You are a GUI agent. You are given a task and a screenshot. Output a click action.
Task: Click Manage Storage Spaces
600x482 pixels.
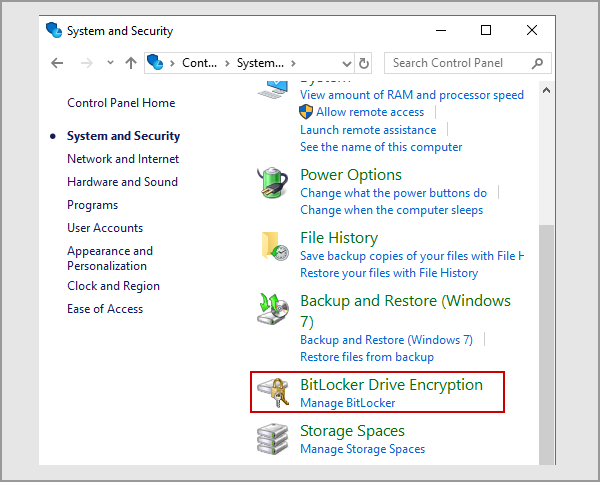(x=362, y=449)
